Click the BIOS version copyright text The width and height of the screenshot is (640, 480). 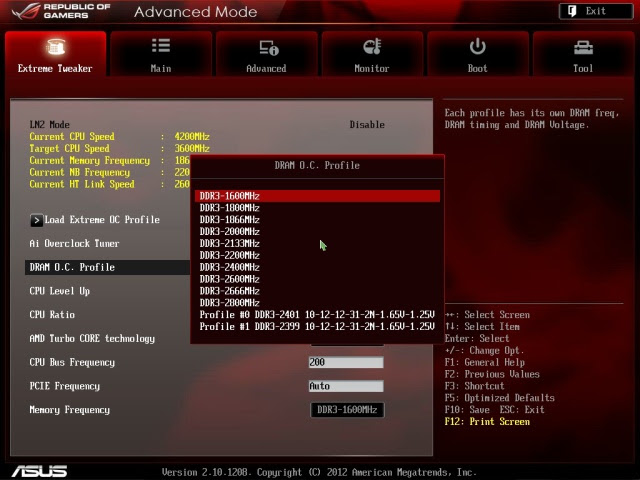(x=319, y=472)
